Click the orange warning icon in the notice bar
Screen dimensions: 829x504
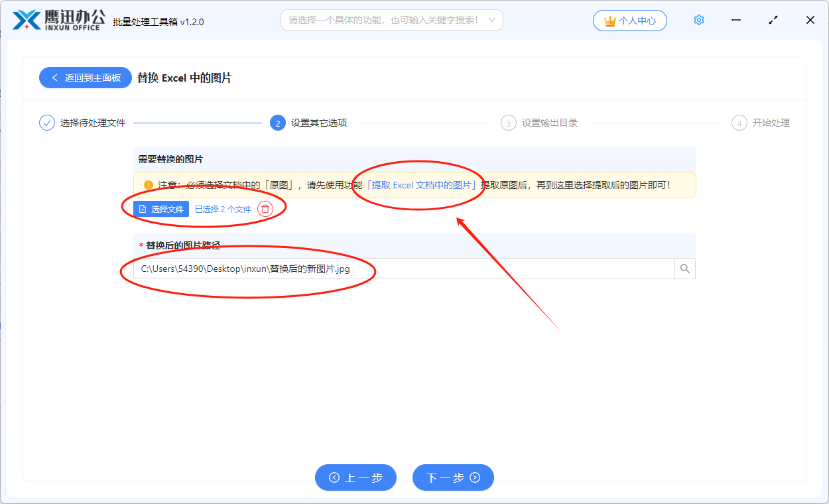point(147,185)
